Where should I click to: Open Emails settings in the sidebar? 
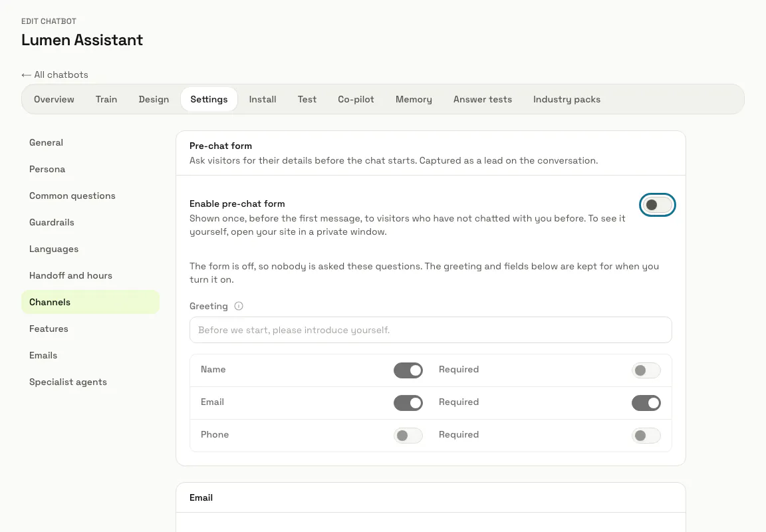(90, 355)
